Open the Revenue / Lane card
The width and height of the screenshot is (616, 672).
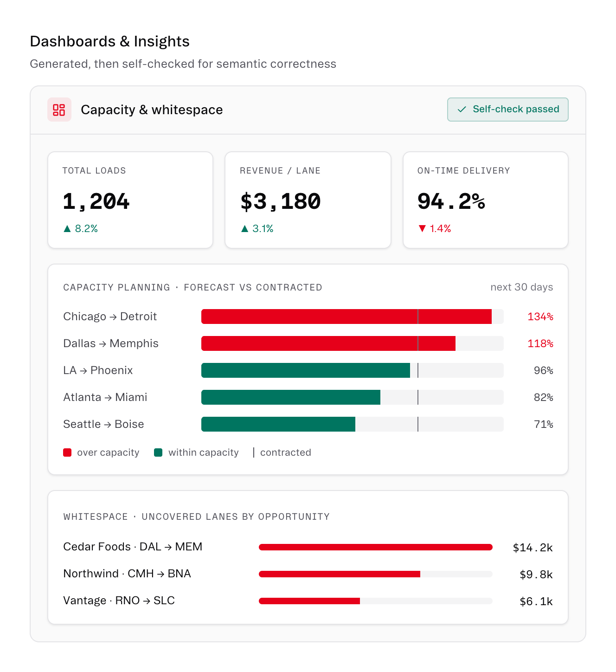tap(308, 200)
